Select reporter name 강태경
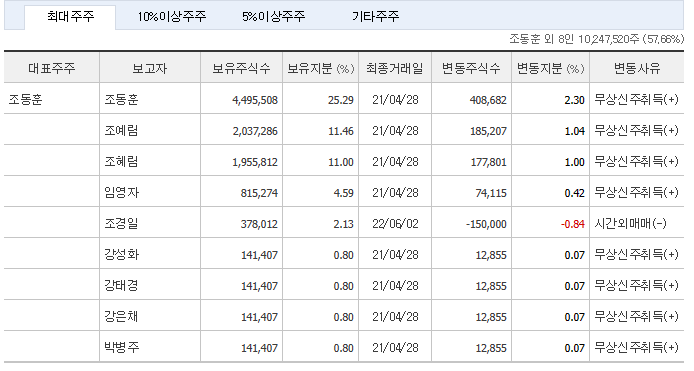 [x=121, y=286]
